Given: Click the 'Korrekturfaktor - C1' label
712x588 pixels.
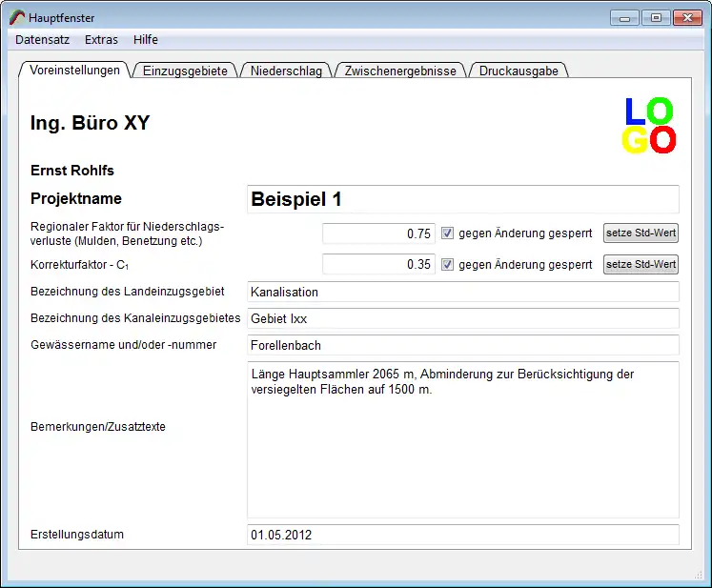Looking at the screenshot, I should [79, 265].
